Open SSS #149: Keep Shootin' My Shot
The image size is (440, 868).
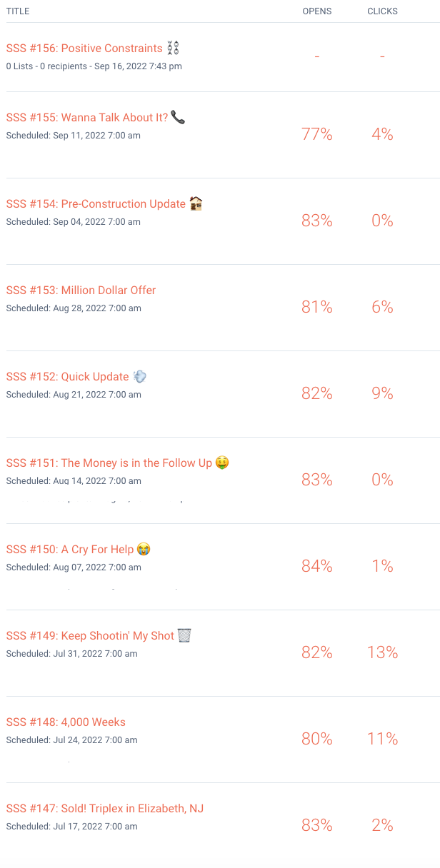pos(90,636)
